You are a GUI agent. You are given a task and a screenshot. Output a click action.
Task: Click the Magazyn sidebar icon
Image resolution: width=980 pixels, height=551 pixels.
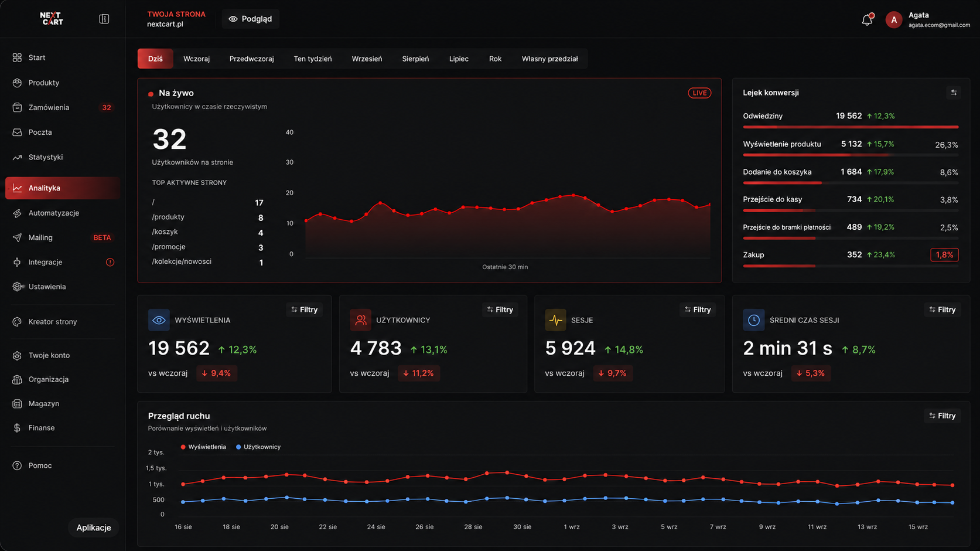[17, 404]
